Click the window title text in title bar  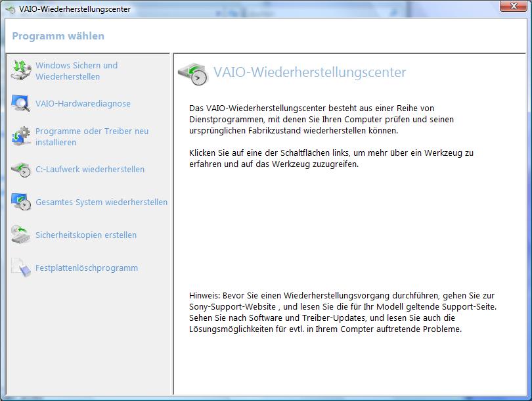[75, 9]
